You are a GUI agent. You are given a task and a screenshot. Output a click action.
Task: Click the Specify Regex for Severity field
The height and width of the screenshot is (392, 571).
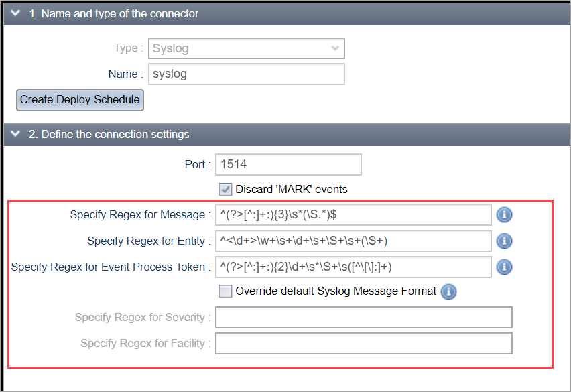(363, 317)
